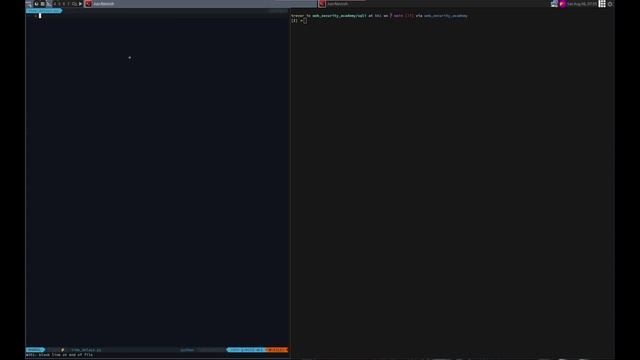Click the web_security_academy path in the prompt
This screenshot has height=360, width=640.
[339, 16]
